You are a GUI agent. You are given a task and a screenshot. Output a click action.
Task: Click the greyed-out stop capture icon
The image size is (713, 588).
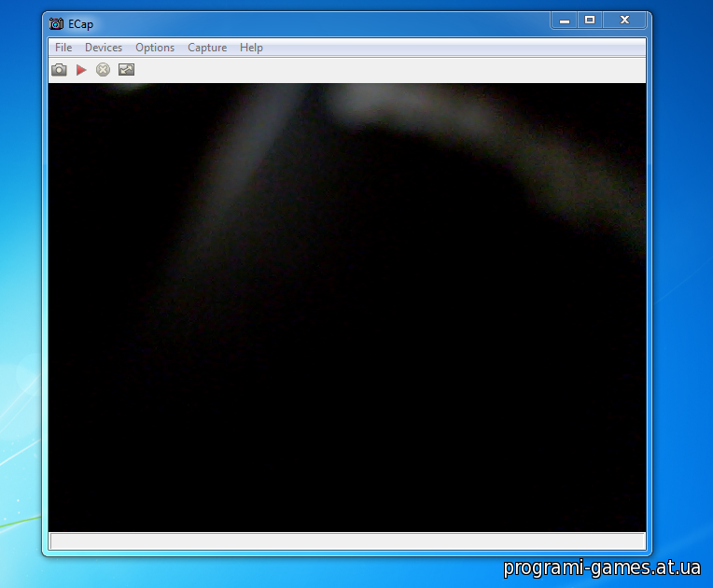pyautogui.click(x=104, y=70)
